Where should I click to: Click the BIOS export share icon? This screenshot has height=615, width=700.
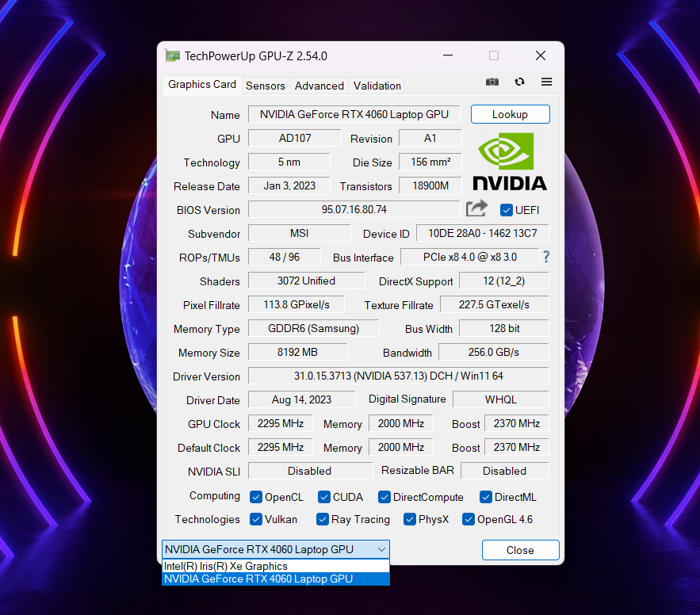pos(476,208)
